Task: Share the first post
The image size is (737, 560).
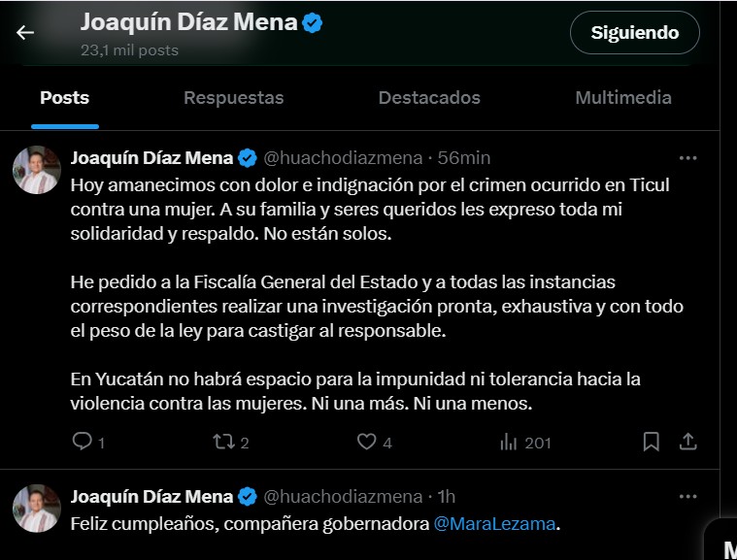Action: point(687,442)
